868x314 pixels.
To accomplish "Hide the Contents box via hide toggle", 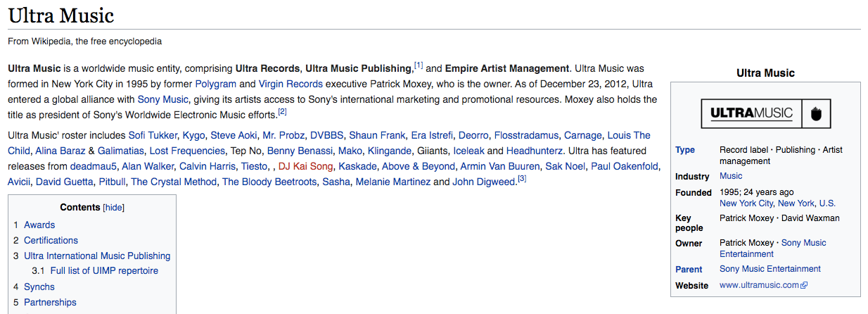I will pos(113,208).
